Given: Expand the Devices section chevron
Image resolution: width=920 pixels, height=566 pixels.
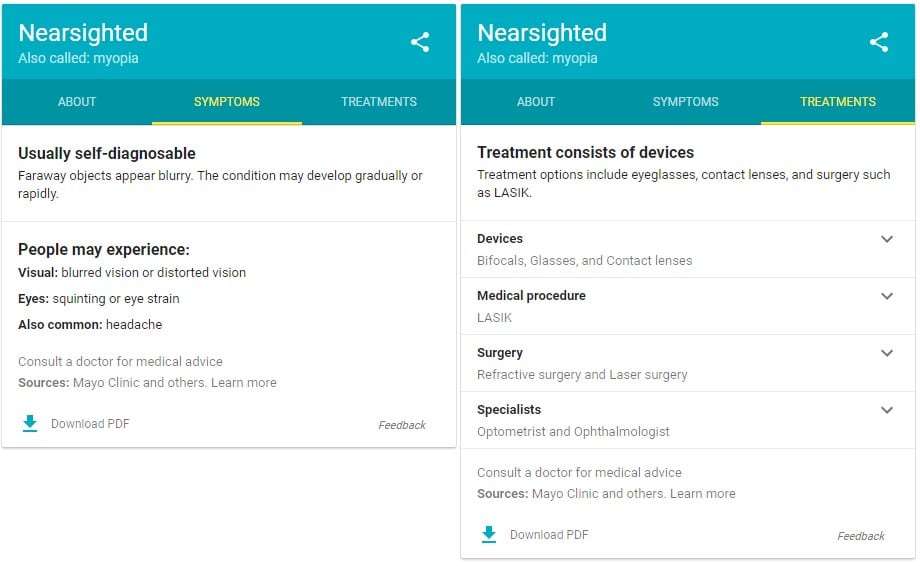Looking at the screenshot, I should point(886,239).
